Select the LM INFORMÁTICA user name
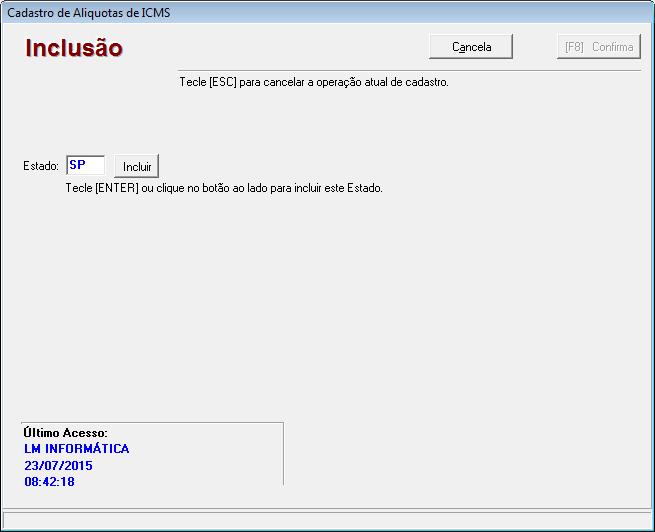This screenshot has width=655, height=532. [x=76, y=449]
